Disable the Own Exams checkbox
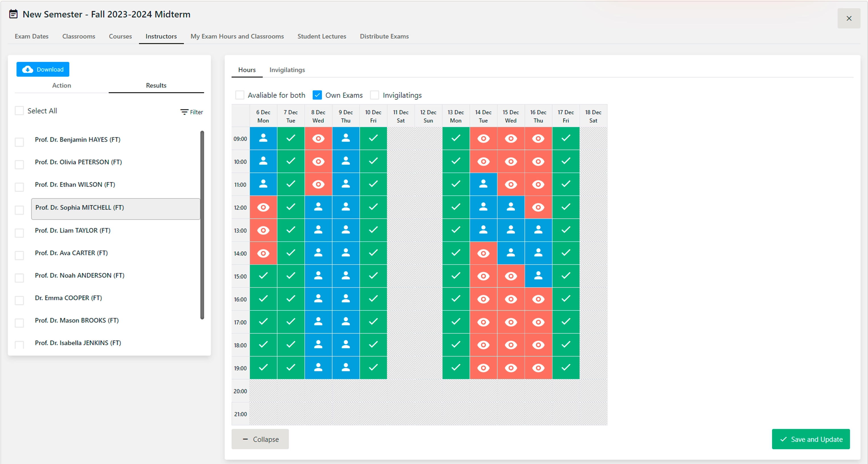Viewport: 868px width, 464px height. click(317, 95)
